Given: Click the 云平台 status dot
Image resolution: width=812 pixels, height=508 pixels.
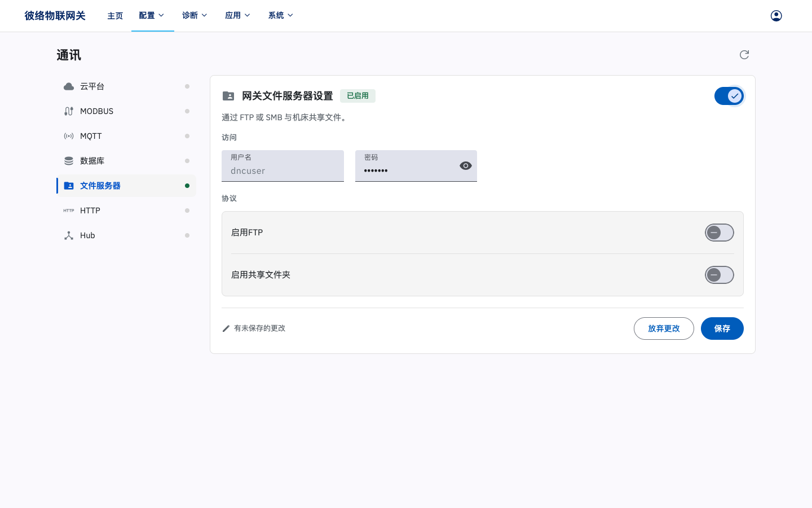Looking at the screenshot, I should pyautogui.click(x=187, y=86).
